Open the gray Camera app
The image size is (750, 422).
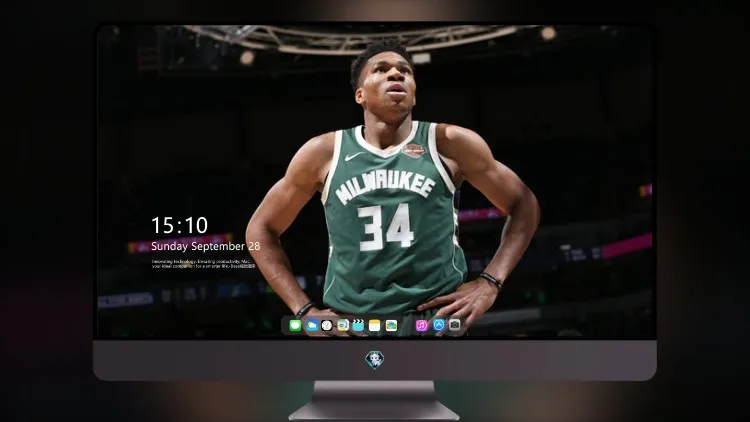455,325
